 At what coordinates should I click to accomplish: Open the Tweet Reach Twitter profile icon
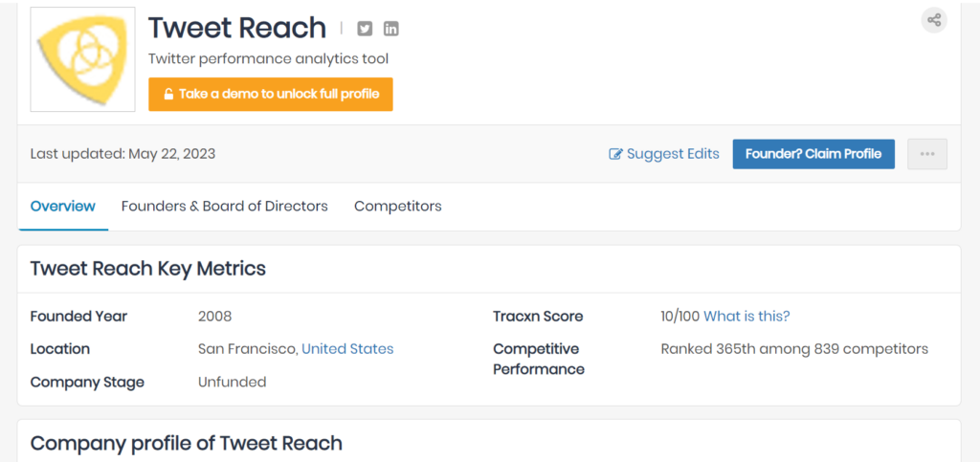pyautogui.click(x=365, y=29)
